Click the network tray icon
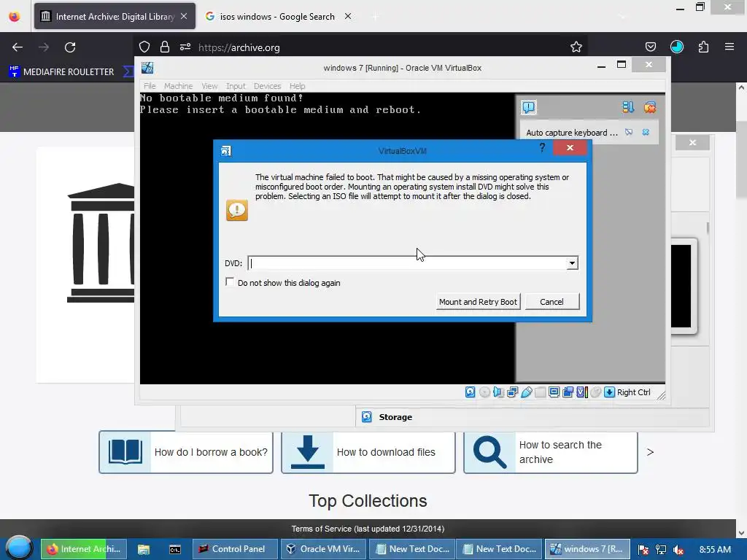The width and height of the screenshot is (747, 560). click(661, 550)
